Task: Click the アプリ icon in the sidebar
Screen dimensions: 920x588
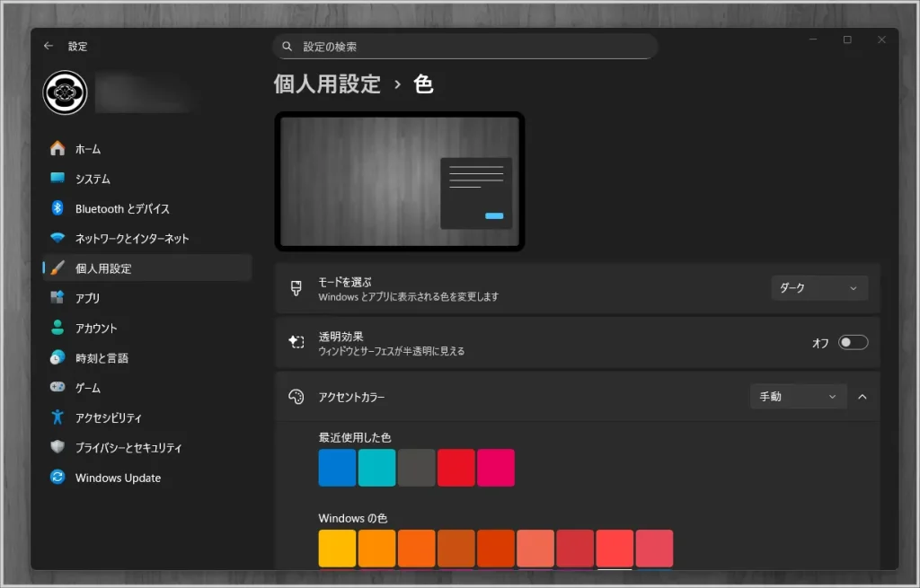Action: [x=57, y=298]
